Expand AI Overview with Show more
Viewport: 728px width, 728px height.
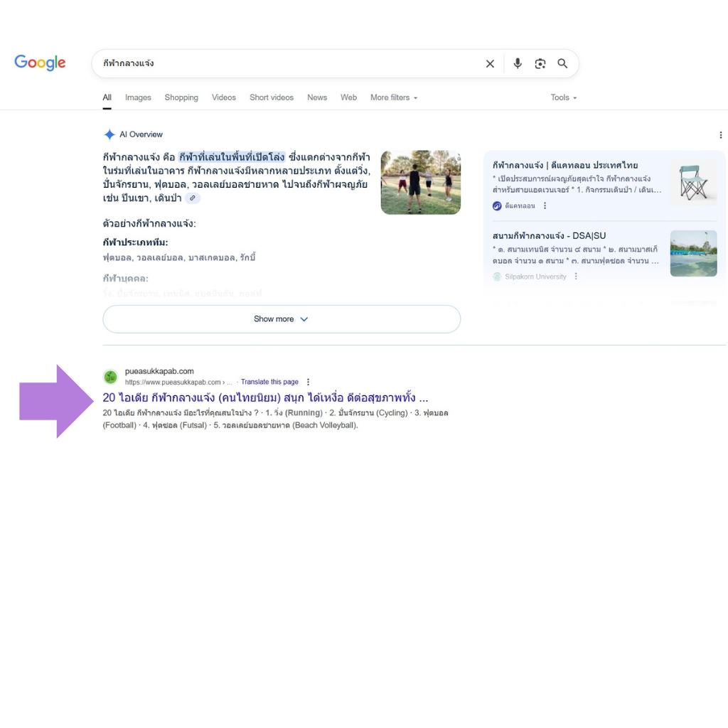click(x=282, y=319)
